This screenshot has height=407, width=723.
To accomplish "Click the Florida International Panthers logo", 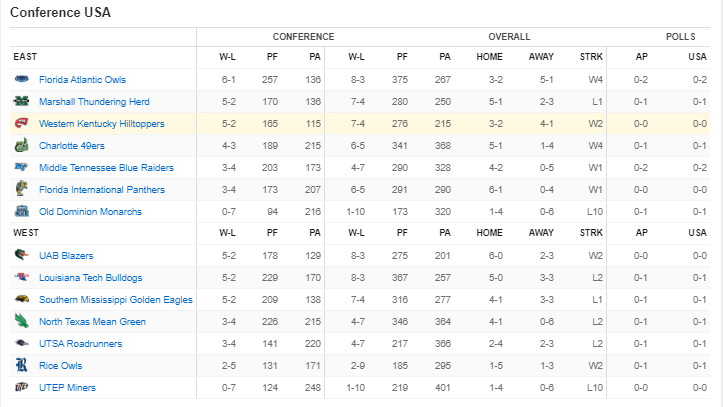I will [x=21, y=189].
